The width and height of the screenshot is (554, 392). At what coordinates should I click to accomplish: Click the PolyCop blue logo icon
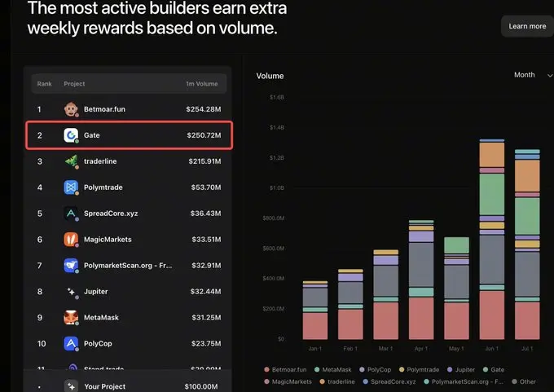click(x=71, y=344)
